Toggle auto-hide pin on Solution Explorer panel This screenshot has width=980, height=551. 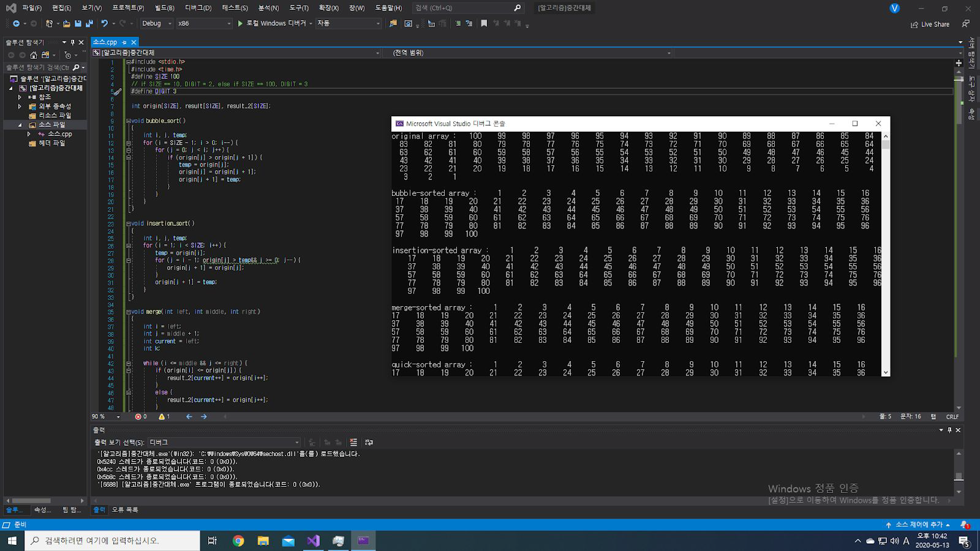72,42
